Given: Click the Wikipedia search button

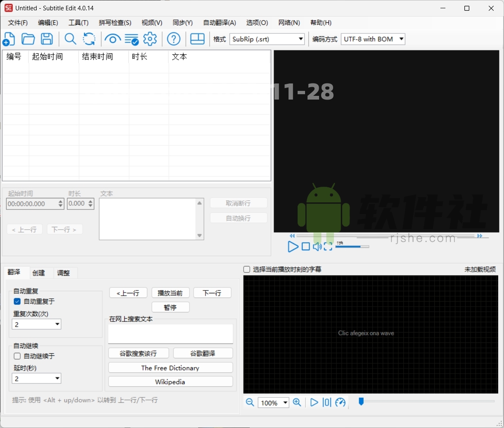Looking at the screenshot, I should 170,381.
